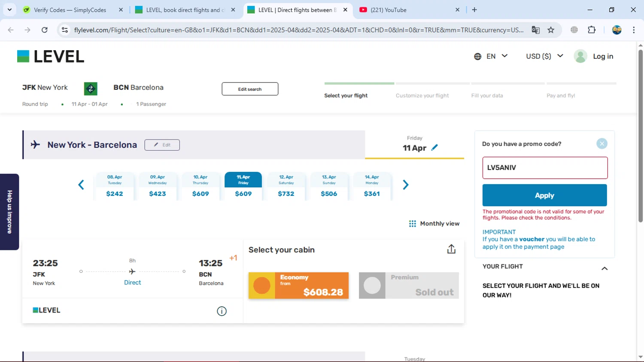Open new browser tab with plus
The image size is (644, 362).
474,9
